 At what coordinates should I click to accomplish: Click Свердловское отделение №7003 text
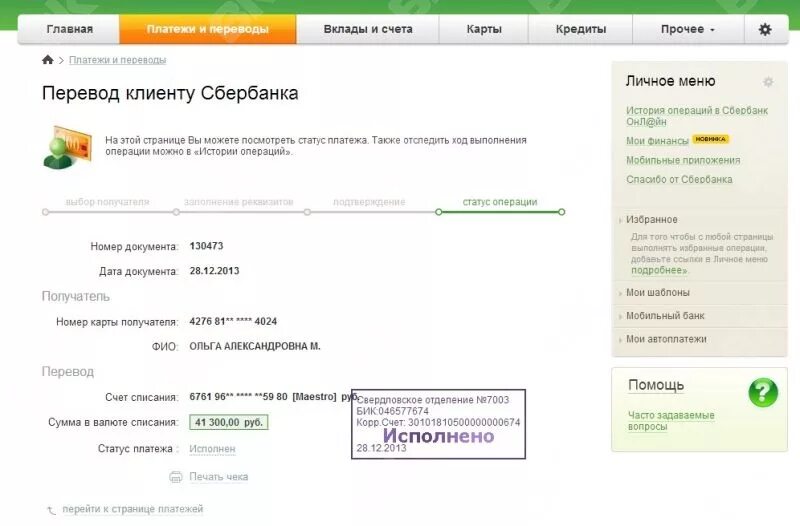pyautogui.click(x=433, y=400)
